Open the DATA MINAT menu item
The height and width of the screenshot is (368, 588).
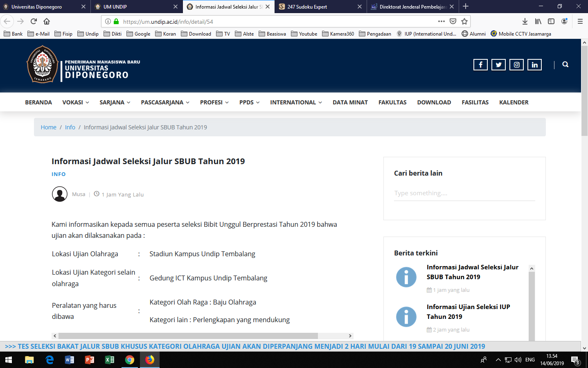(350, 102)
